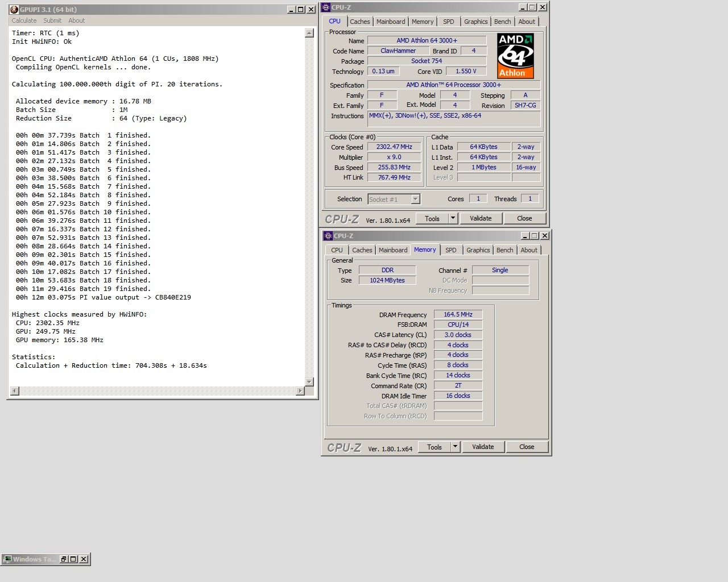Click the Core VID value 1.550 V
This screenshot has height=582, width=728.
(466, 71)
